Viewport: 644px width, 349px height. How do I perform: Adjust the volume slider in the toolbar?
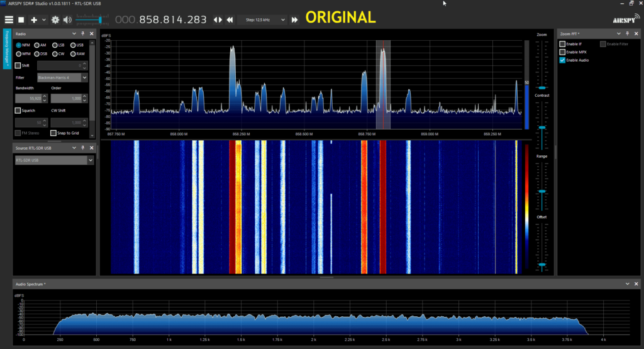[92, 19]
